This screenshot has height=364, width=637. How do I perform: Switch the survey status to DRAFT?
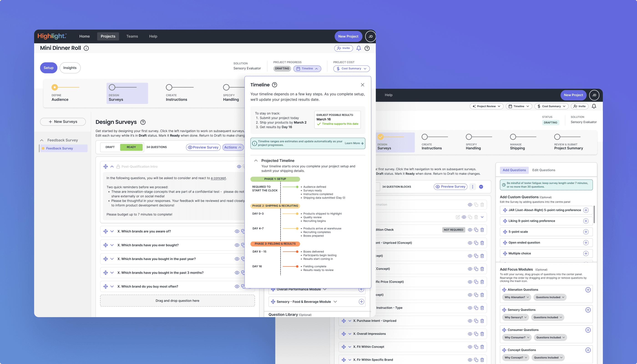tap(110, 147)
